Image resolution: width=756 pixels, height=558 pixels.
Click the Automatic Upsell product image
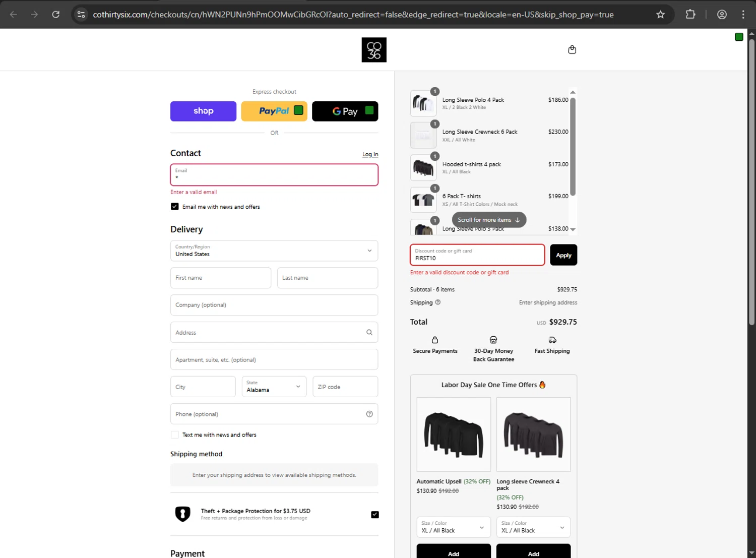pyautogui.click(x=454, y=435)
